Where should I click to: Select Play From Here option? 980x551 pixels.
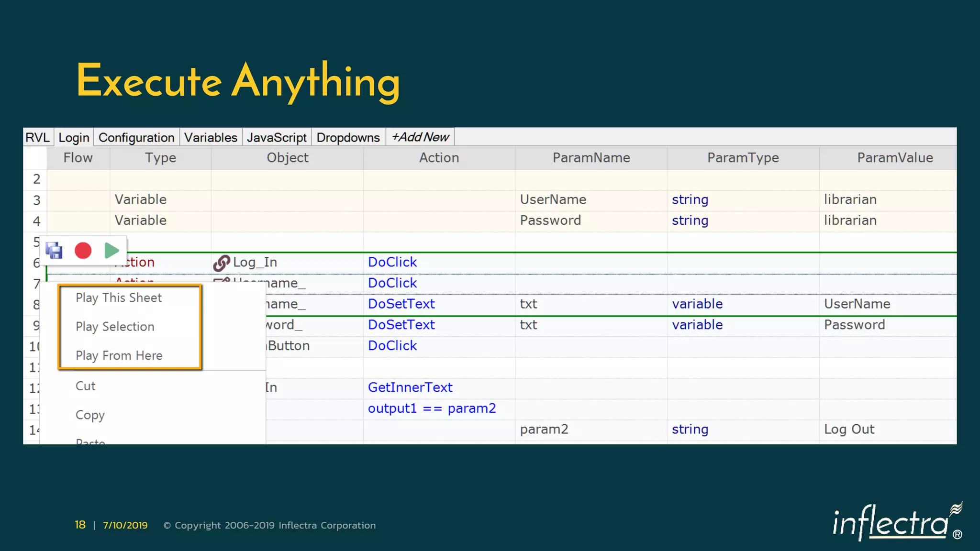119,356
